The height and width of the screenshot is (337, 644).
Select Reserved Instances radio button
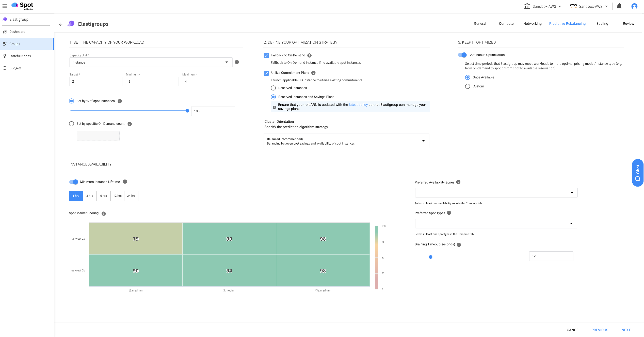click(x=273, y=88)
